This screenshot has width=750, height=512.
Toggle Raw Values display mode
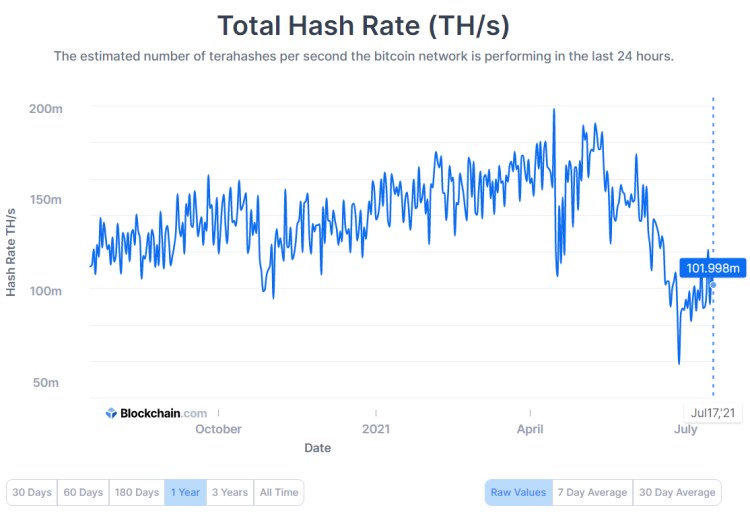click(x=518, y=492)
